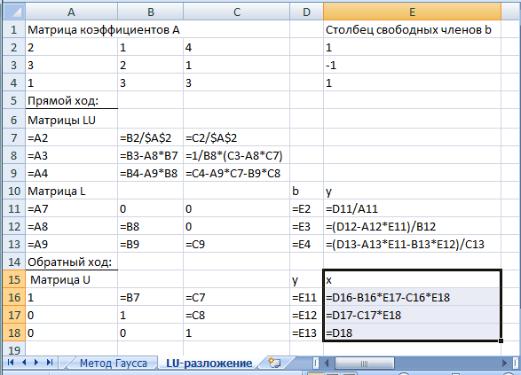Click cell with formula =A7
Screen dimensions: 521x375
click(x=71, y=209)
